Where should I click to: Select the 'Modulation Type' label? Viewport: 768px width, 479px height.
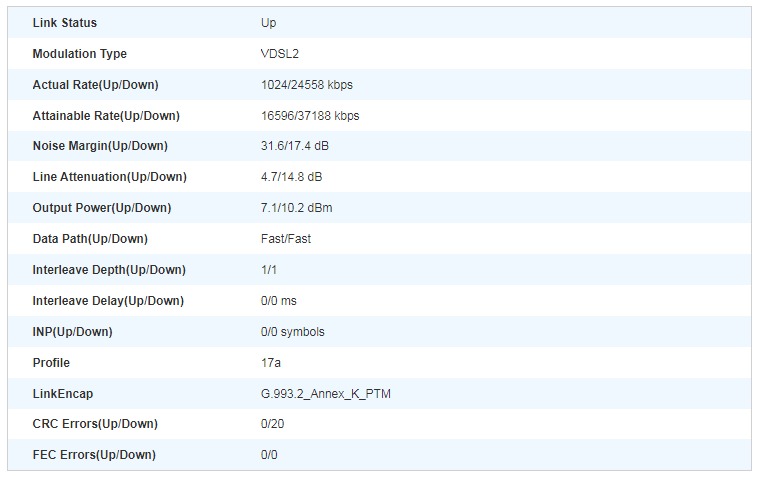coord(80,54)
